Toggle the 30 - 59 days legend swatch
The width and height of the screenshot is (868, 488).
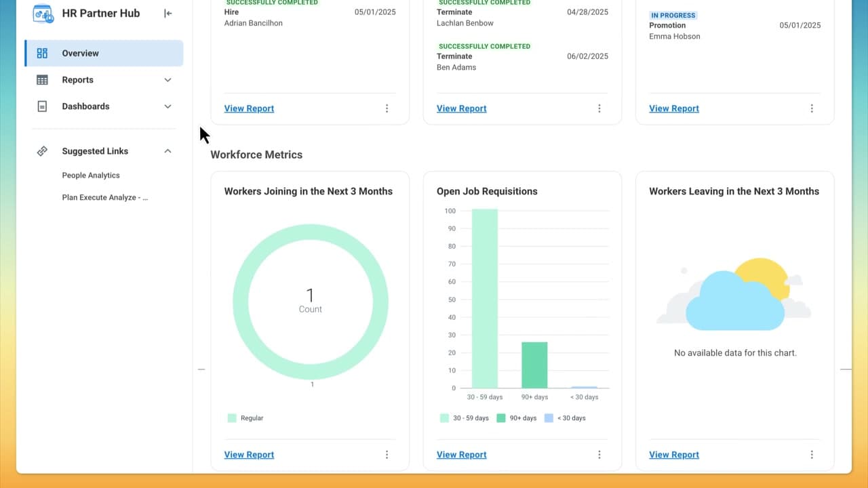(x=444, y=418)
